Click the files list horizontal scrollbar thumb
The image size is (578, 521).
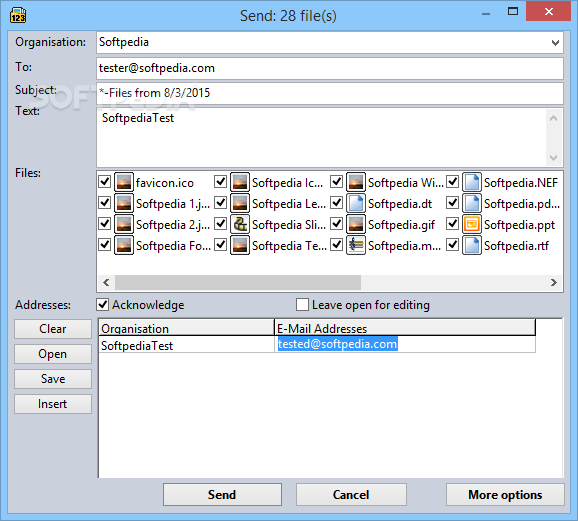[238, 282]
